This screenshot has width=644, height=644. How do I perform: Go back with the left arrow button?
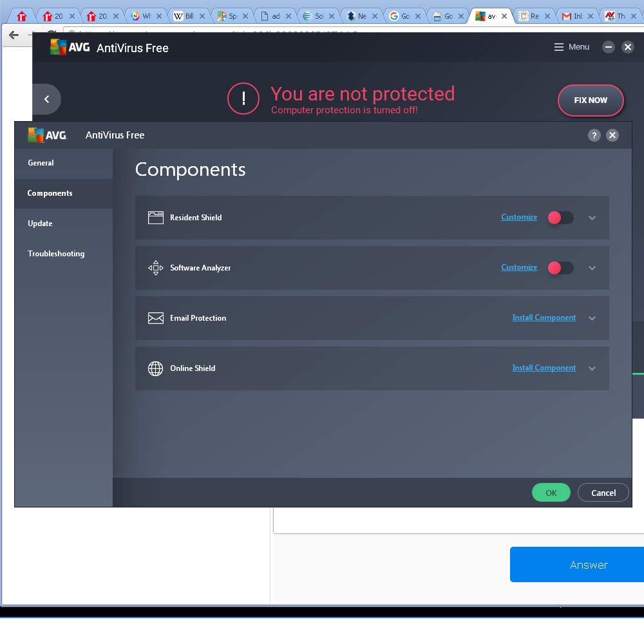(46, 99)
